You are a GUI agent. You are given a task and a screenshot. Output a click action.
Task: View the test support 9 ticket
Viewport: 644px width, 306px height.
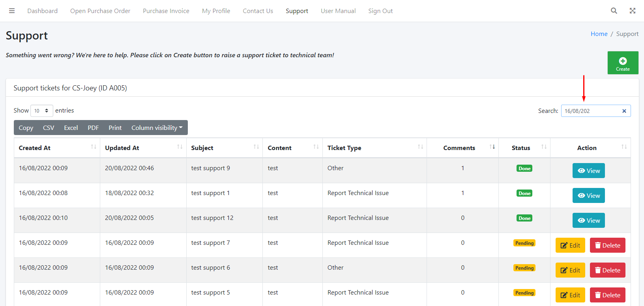pyautogui.click(x=588, y=171)
